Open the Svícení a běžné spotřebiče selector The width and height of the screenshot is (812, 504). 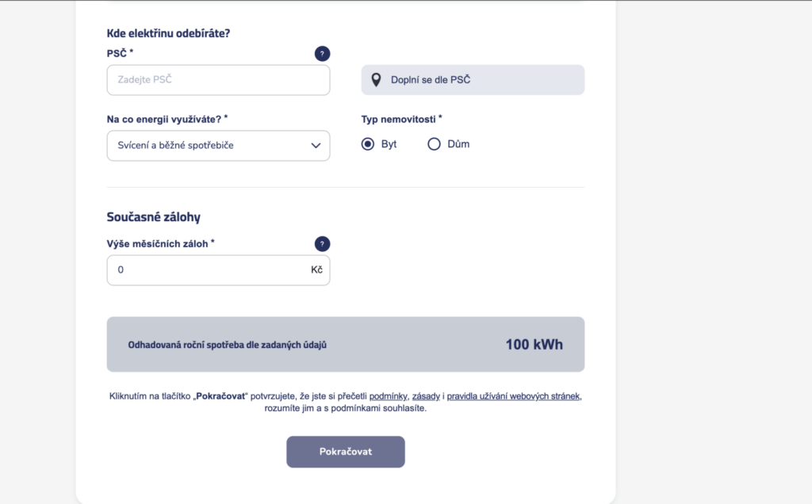tap(206, 146)
